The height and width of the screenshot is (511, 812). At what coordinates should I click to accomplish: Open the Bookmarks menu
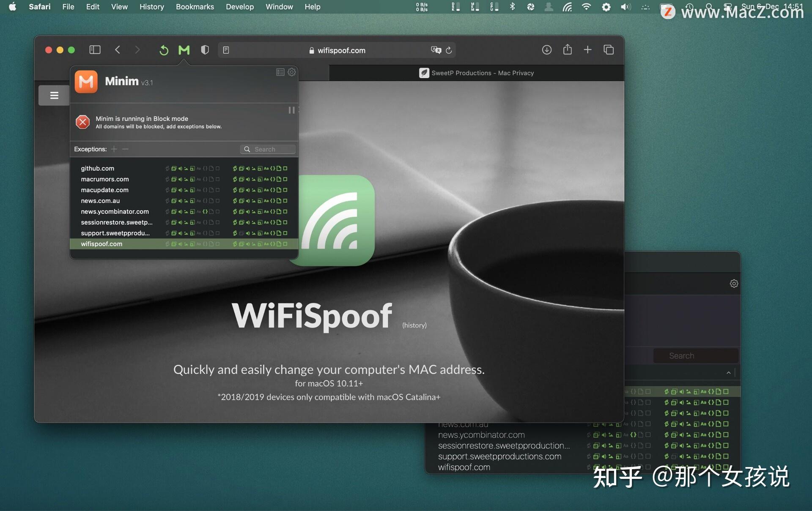coord(195,7)
